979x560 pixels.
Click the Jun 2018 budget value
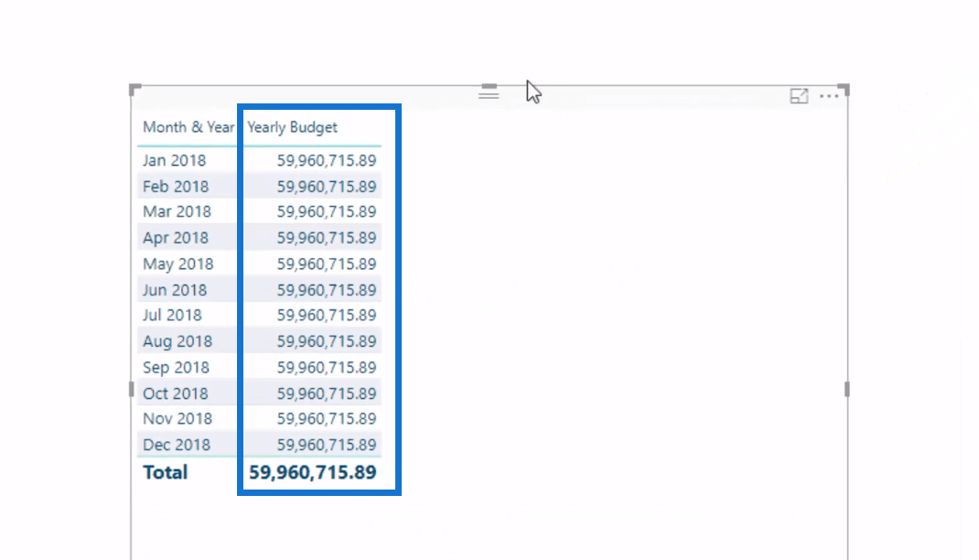coord(327,290)
